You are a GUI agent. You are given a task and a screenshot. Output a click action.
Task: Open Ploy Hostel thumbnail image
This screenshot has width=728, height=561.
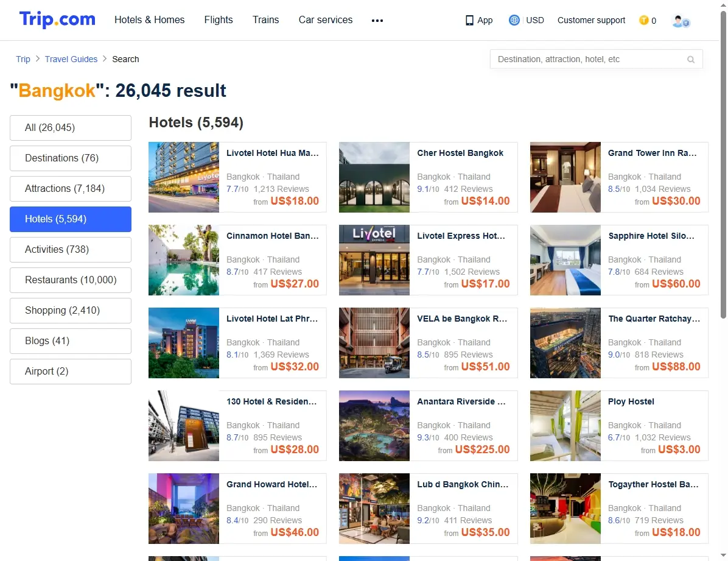coord(565,426)
